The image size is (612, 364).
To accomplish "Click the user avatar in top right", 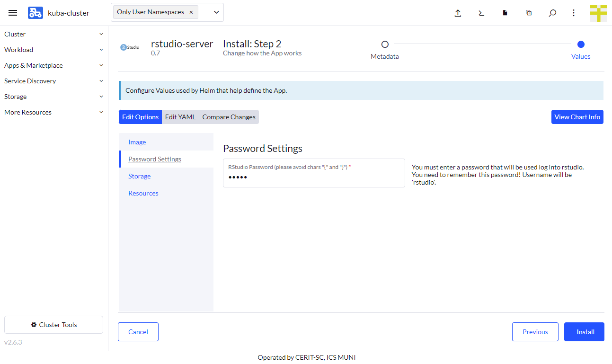I will point(598,13).
